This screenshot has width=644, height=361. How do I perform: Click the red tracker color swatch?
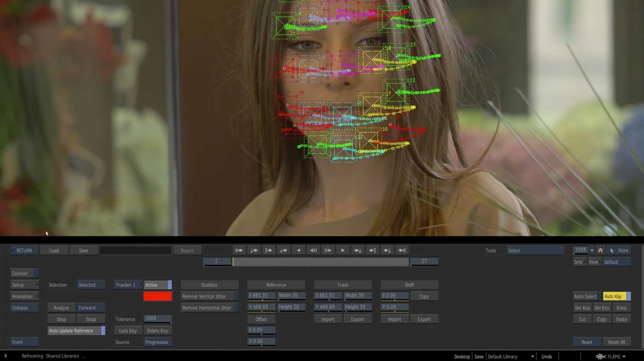click(157, 296)
